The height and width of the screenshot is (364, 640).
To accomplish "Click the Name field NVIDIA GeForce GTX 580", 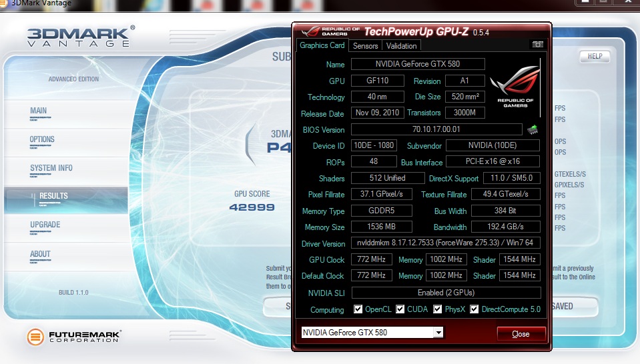I will [418, 64].
